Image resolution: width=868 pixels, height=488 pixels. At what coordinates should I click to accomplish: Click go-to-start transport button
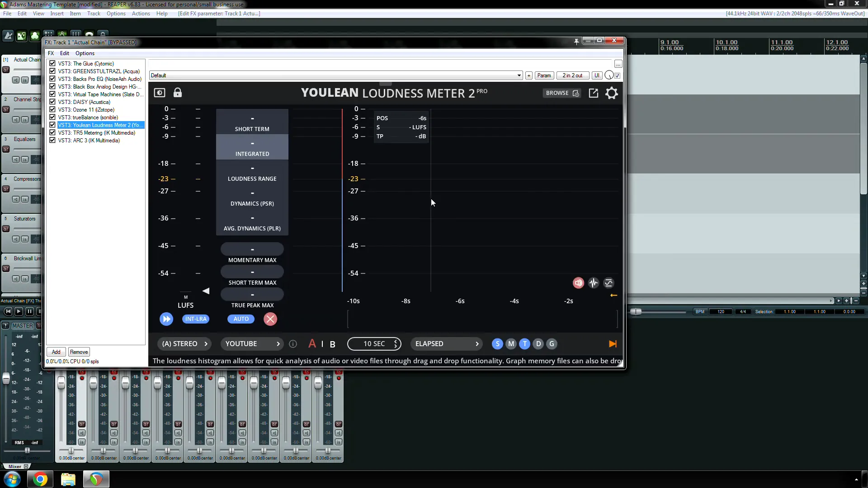pyautogui.click(x=8, y=311)
